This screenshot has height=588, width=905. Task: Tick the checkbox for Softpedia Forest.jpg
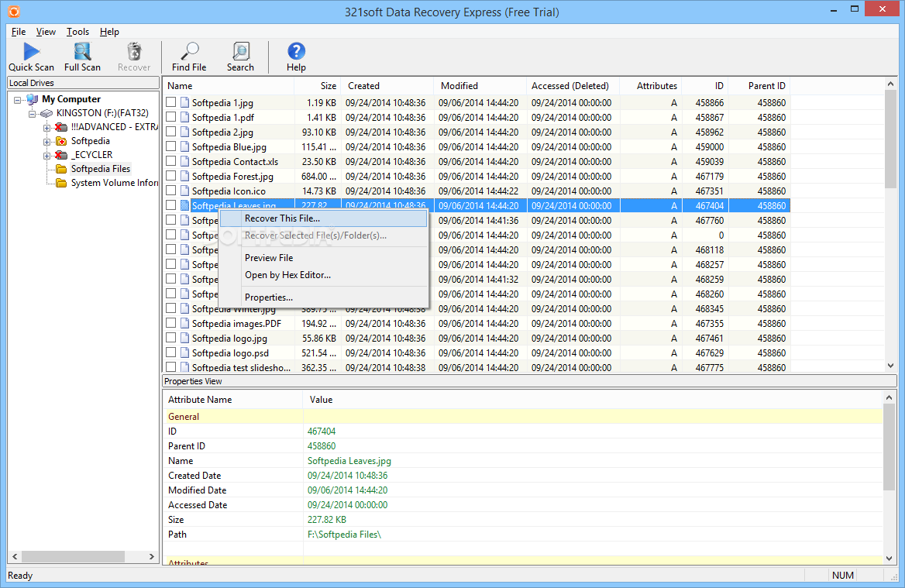[x=170, y=175]
